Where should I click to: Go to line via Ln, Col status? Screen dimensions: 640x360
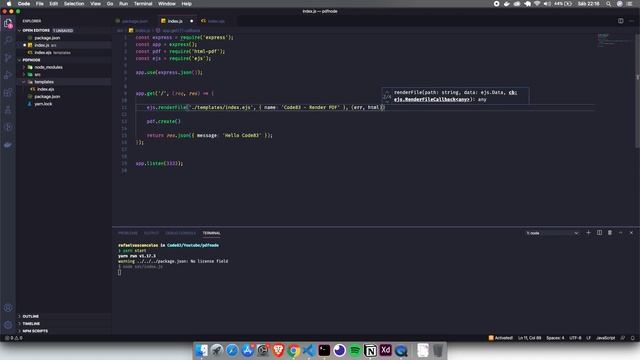coord(529,338)
